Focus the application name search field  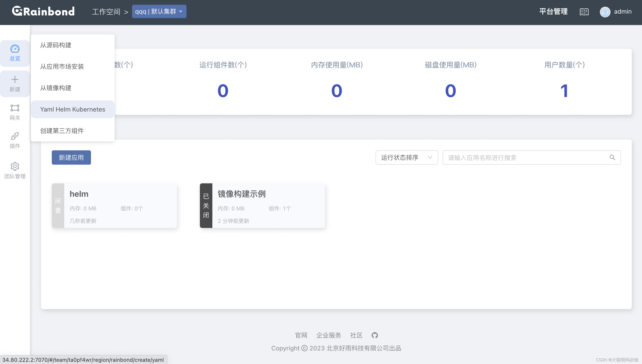pos(525,157)
